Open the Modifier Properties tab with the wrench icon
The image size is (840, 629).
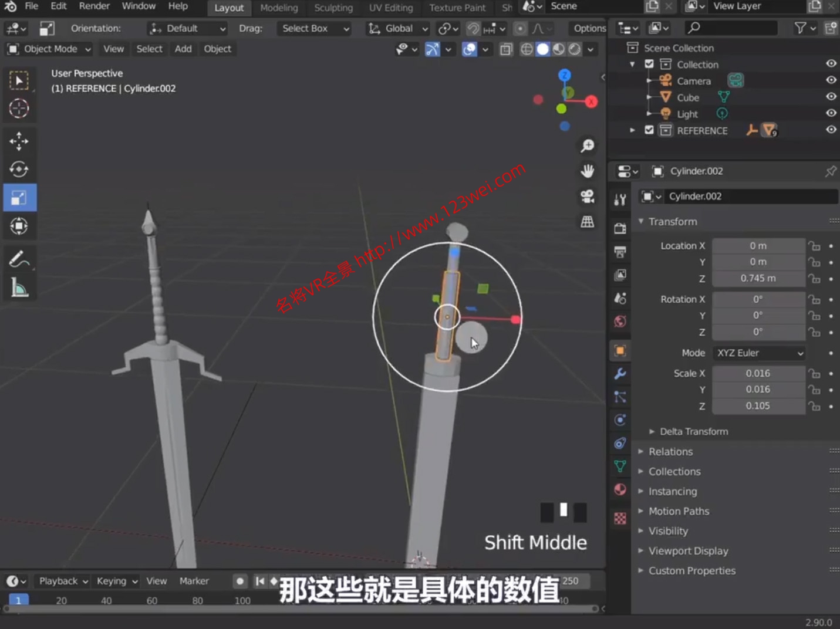click(x=620, y=373)
